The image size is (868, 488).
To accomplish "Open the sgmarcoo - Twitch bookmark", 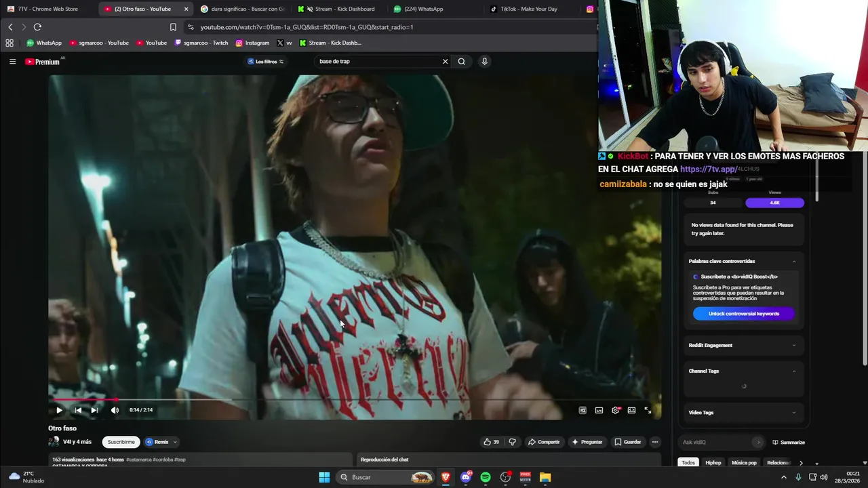I will 201,43.
